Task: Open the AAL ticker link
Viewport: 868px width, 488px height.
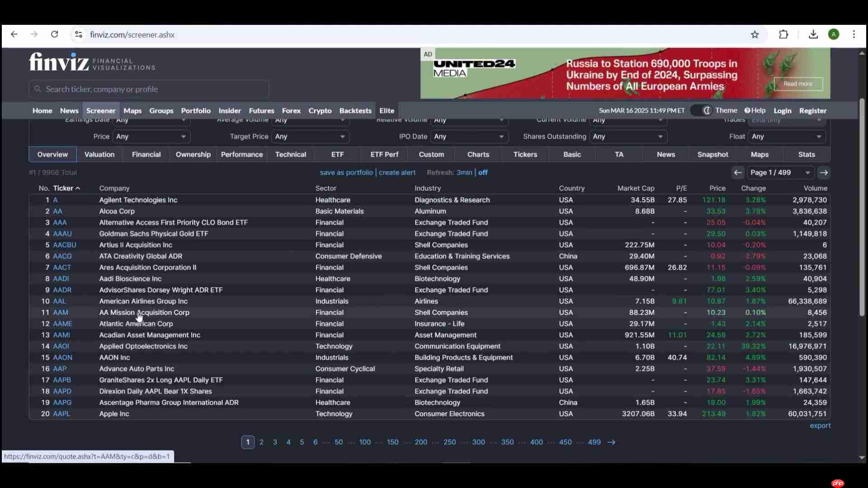Action: tap(59, 301)
